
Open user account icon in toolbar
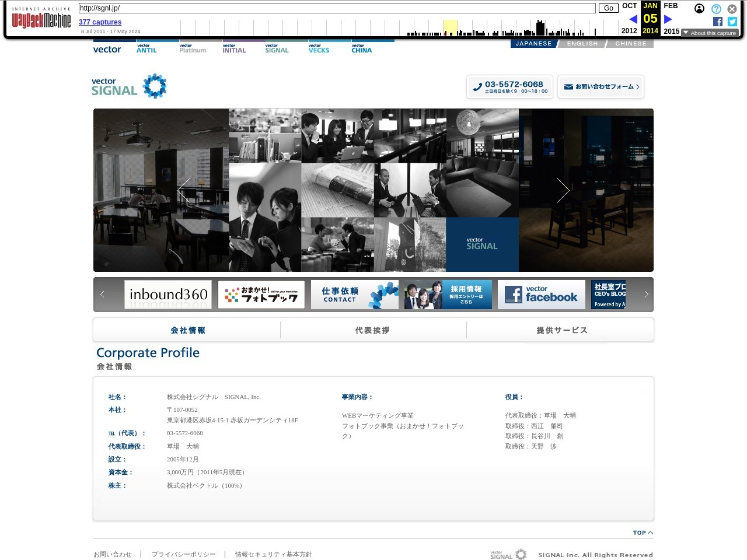[x=699, y=9]
